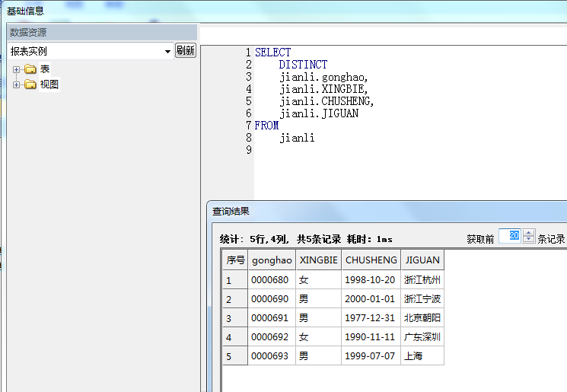
Task: Click the folder icon next to 视图
Action: click(30, 84)
